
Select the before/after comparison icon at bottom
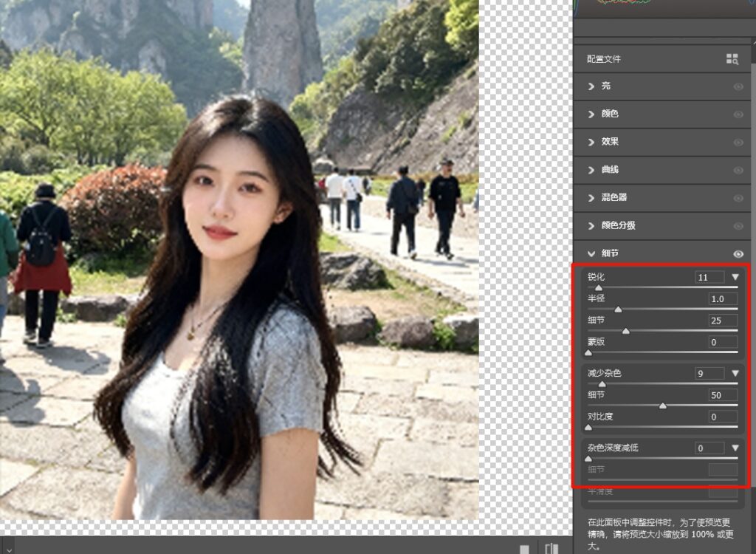click(551, 547)
